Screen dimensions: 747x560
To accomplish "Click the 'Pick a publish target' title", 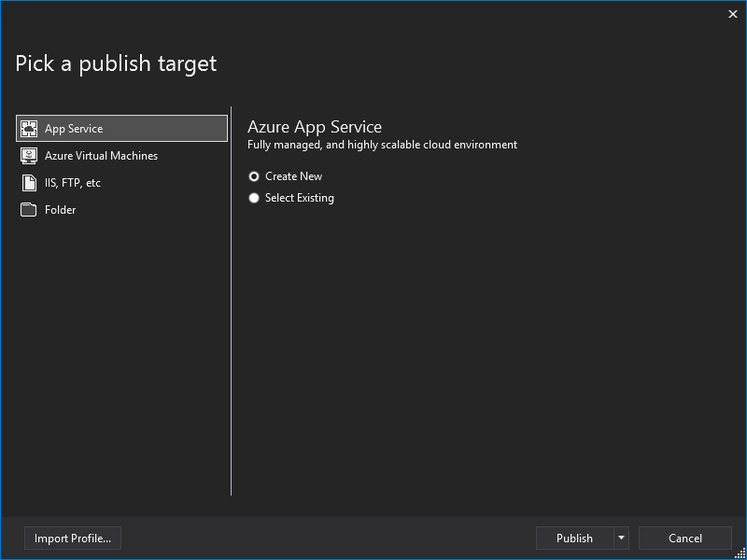I will (116, 63).
